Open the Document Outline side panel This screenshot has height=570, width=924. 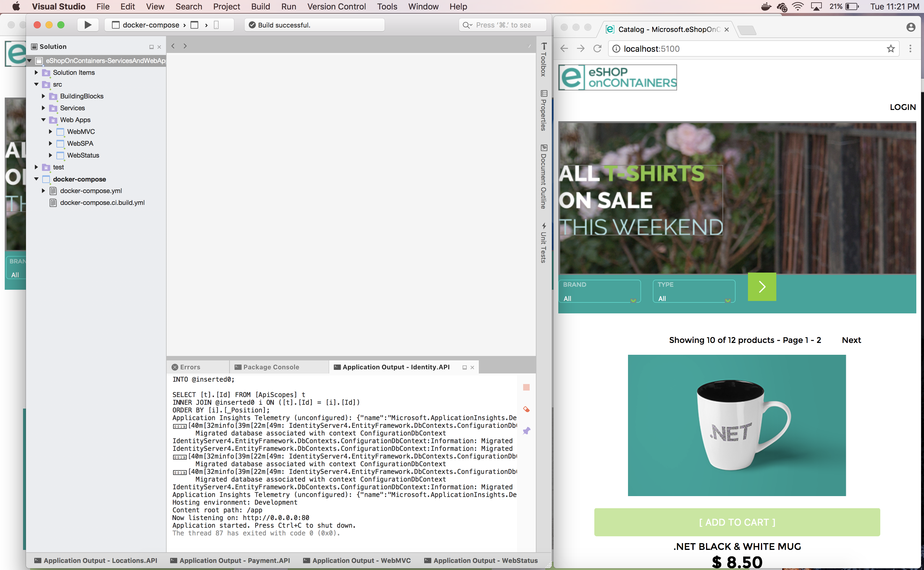point(544,176)
